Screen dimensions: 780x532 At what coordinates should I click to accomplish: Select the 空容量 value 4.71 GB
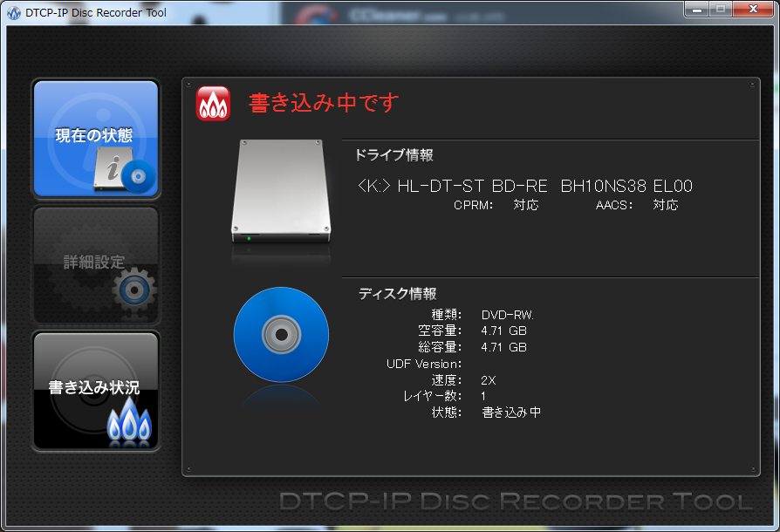(x=504, y=331)
